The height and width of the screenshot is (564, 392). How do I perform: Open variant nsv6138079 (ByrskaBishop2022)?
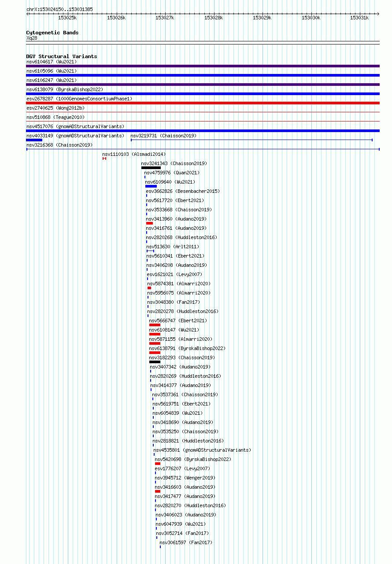coord(65,89)
